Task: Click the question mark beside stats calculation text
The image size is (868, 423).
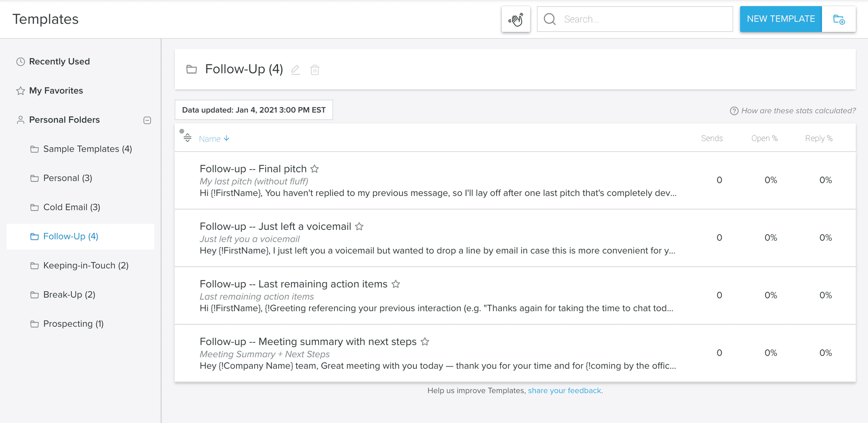Action: pyautogui.click(x=734, y=111)
